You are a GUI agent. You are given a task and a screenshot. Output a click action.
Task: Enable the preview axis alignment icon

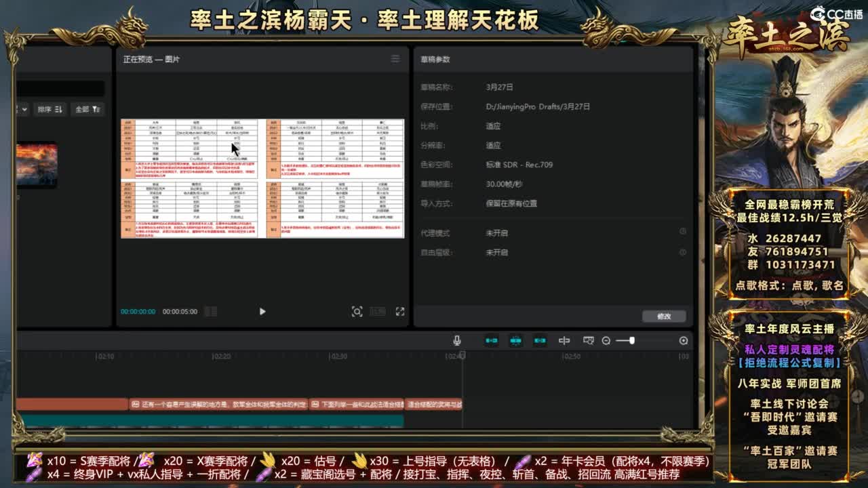coord(564,341)
